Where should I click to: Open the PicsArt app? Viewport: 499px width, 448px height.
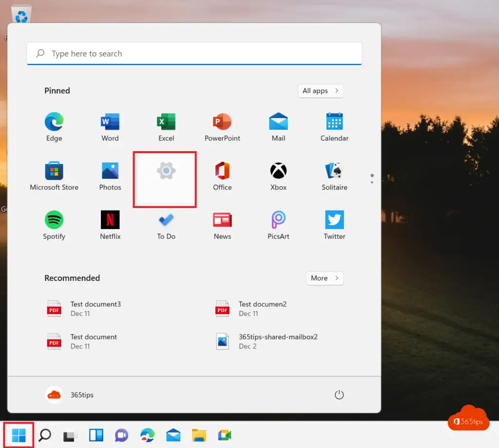pyautogui.click(x=278, y=224)
